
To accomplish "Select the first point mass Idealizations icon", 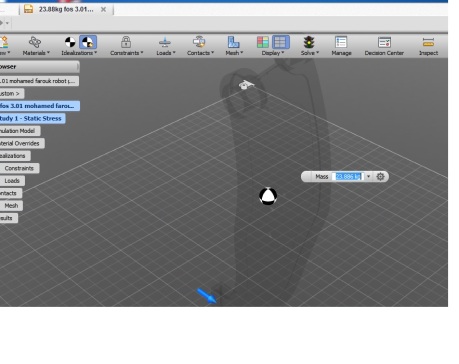I will pyautogui.click(x=70, y=42).
